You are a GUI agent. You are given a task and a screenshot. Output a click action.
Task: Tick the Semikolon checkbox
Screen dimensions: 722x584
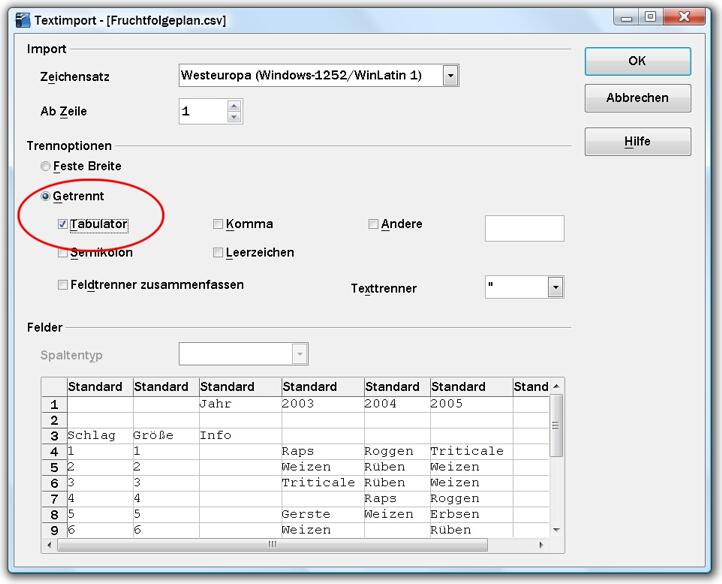tap(63, 253)
